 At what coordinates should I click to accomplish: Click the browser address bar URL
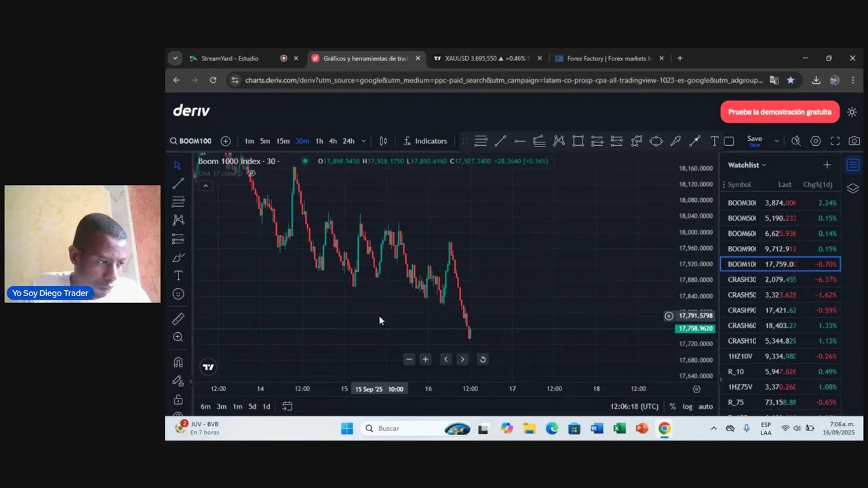[x=504, y=80]
